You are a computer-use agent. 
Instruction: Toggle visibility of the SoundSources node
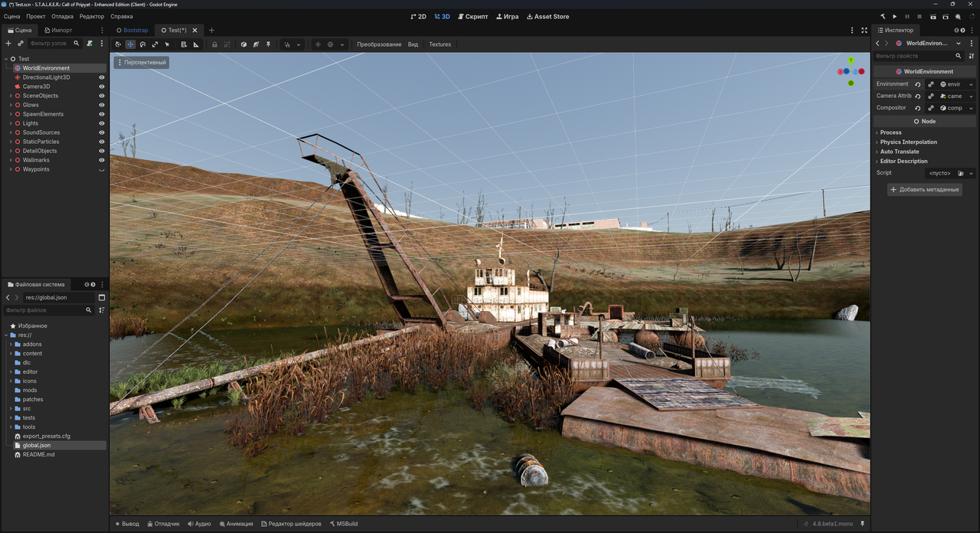click(x=102, y=132)
